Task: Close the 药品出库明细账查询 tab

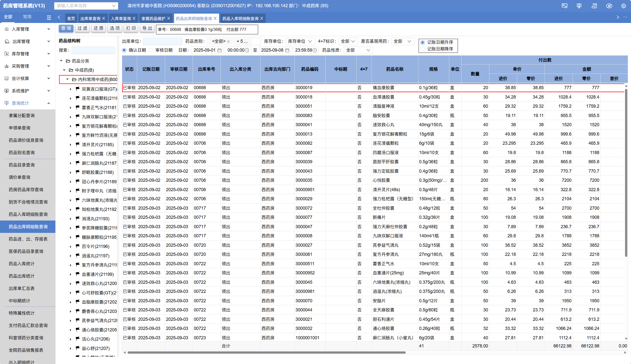Action: click(x=215, y=19)
